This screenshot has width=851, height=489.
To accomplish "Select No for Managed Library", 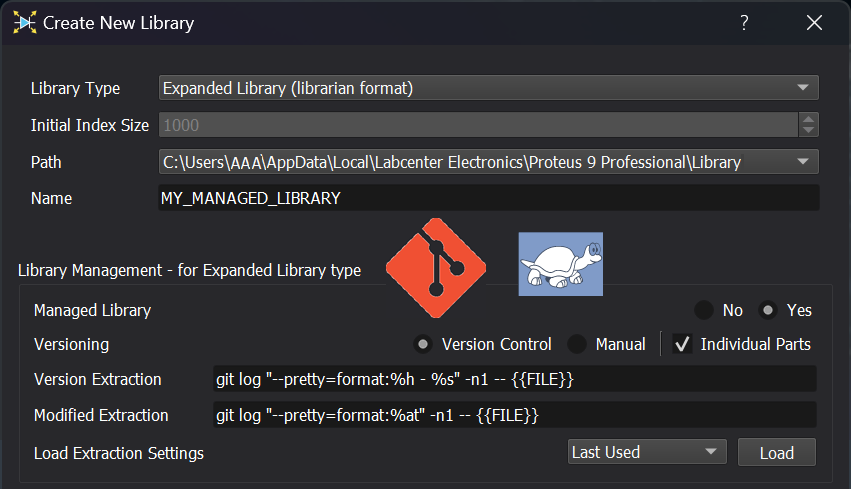I will 704,310.
